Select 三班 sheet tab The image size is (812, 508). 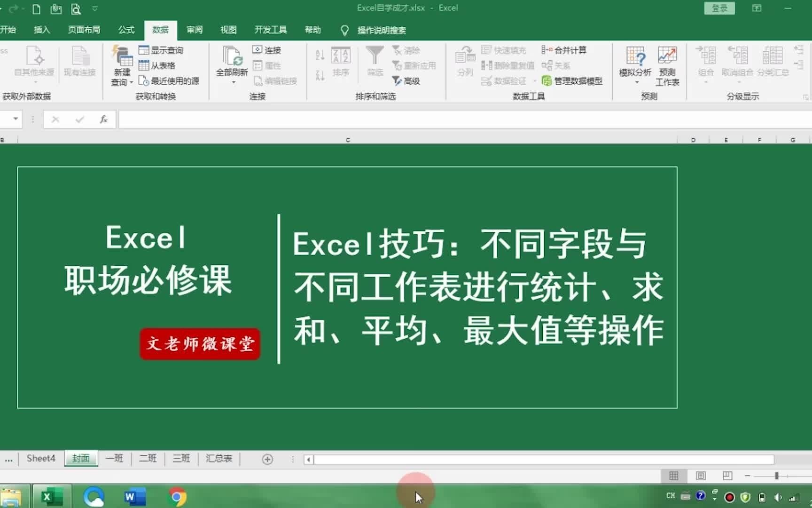[181, 459]
